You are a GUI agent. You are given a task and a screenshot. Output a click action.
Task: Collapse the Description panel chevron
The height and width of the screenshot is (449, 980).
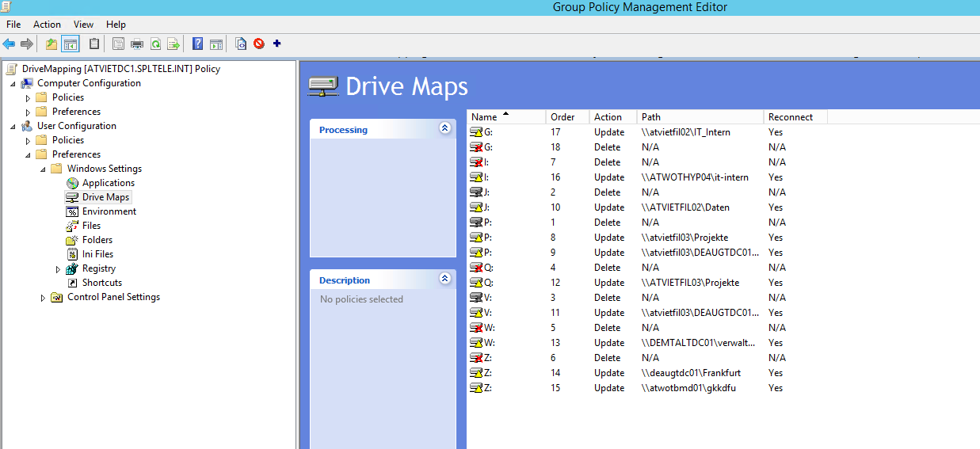point(444,279)
